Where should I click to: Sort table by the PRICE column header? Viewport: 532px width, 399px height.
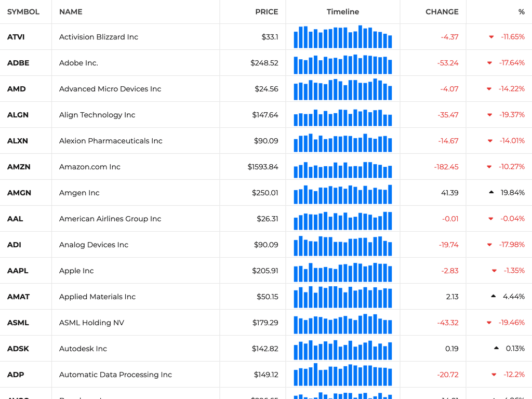(x=267, y=12)
